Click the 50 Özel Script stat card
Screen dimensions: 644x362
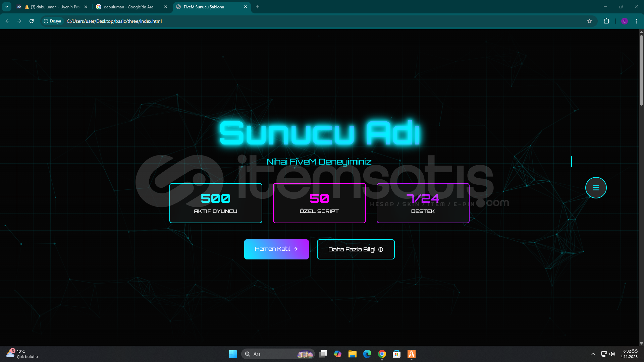coord(319,203)
